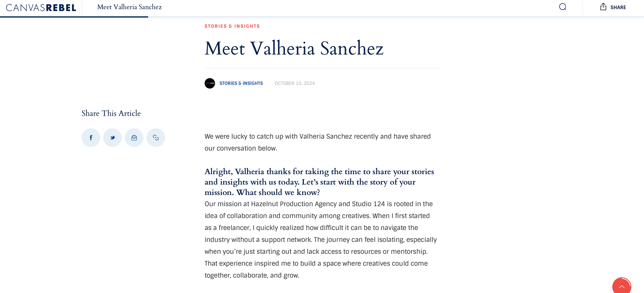The image size is (644, 293).
Task: Click the paragraph starting 'Our mission at Hazelnut'
Action: pos(320,239)
